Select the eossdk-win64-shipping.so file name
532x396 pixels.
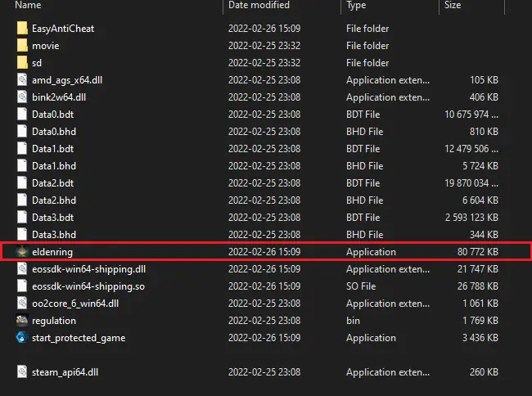(88, 287)
